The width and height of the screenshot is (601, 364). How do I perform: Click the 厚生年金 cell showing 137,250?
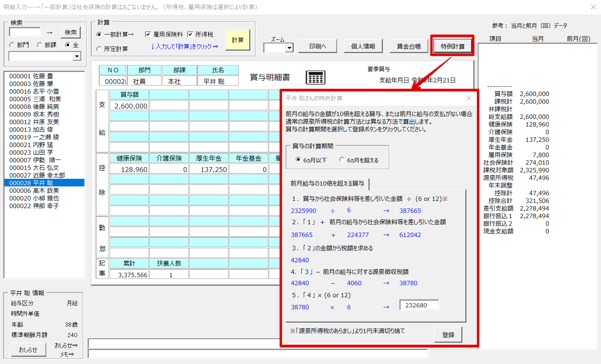pos(209,169)
